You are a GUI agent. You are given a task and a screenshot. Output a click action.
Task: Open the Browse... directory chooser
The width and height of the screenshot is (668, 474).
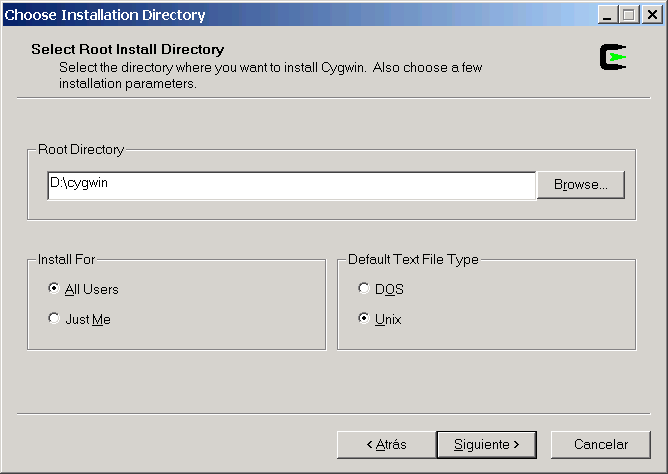(581, 184)
